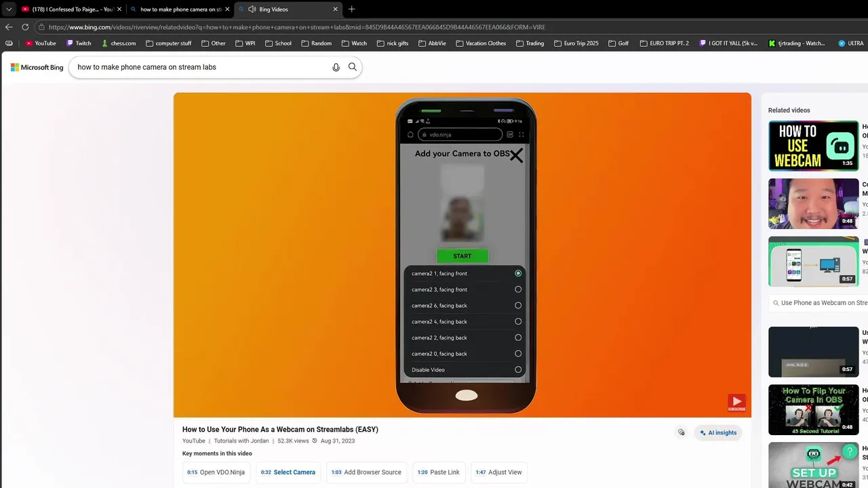Open the tab search dropdown arrow
This screenshot has height=488, width=868.
(9, 9)
